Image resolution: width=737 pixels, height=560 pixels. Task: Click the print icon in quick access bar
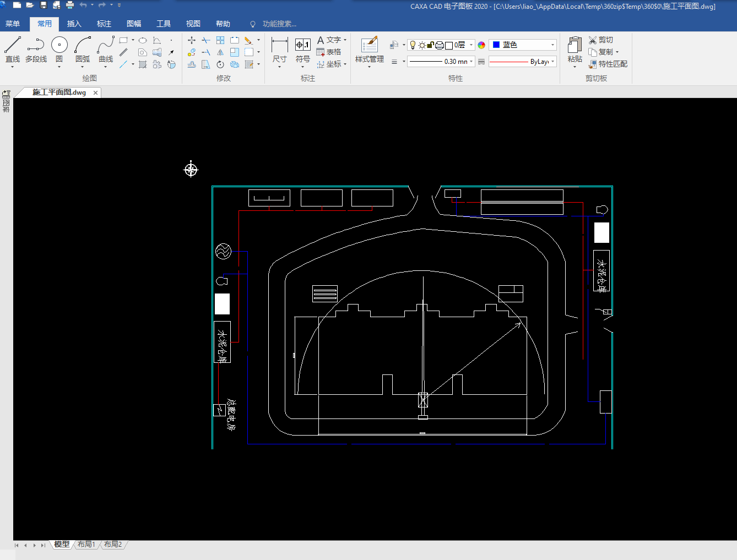[70, 5]
